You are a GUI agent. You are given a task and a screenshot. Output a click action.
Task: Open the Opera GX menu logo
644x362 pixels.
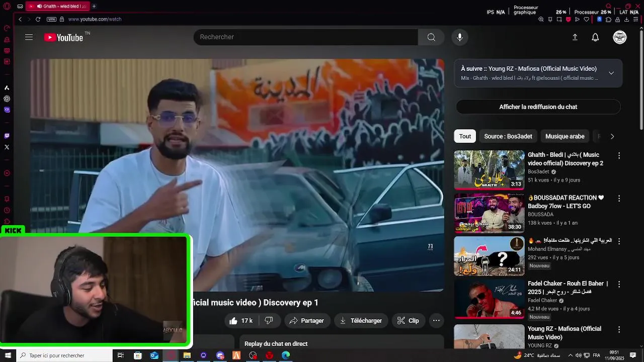[7, 6]
